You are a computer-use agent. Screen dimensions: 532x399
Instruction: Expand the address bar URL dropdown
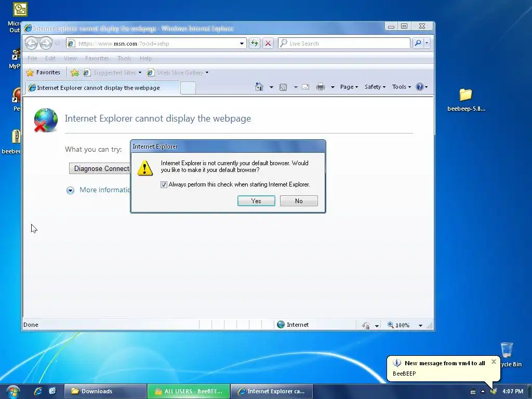pos(242,44)
